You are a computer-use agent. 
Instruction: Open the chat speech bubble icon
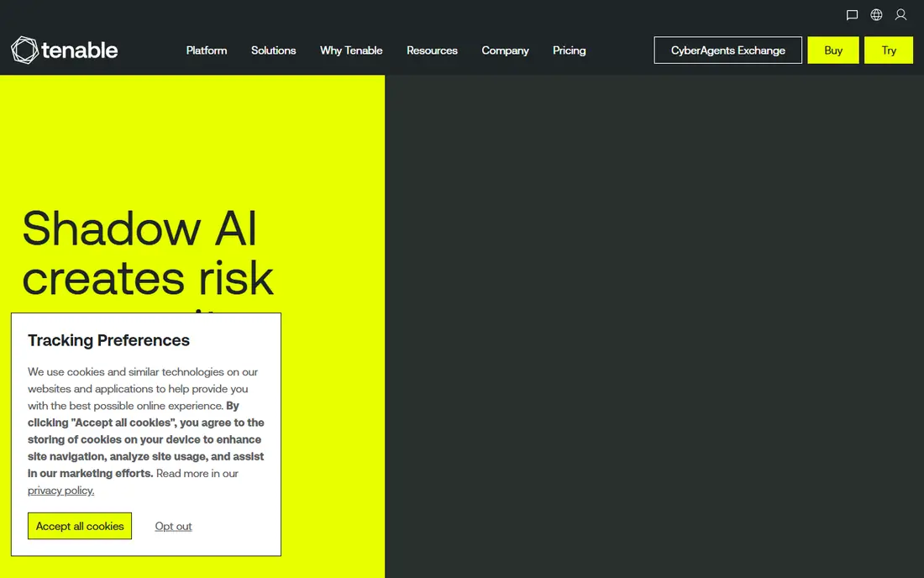[x=852, y=15]
